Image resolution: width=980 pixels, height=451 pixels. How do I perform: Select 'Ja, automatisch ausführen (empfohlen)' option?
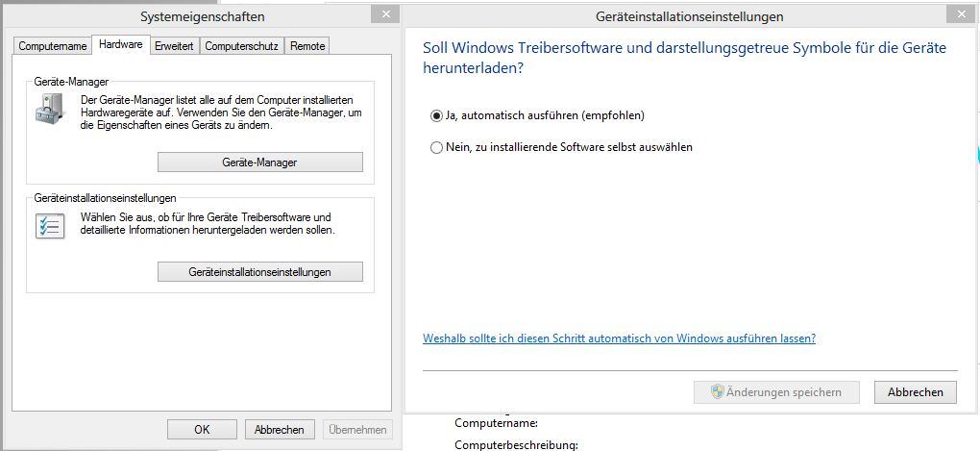[436, 115]
